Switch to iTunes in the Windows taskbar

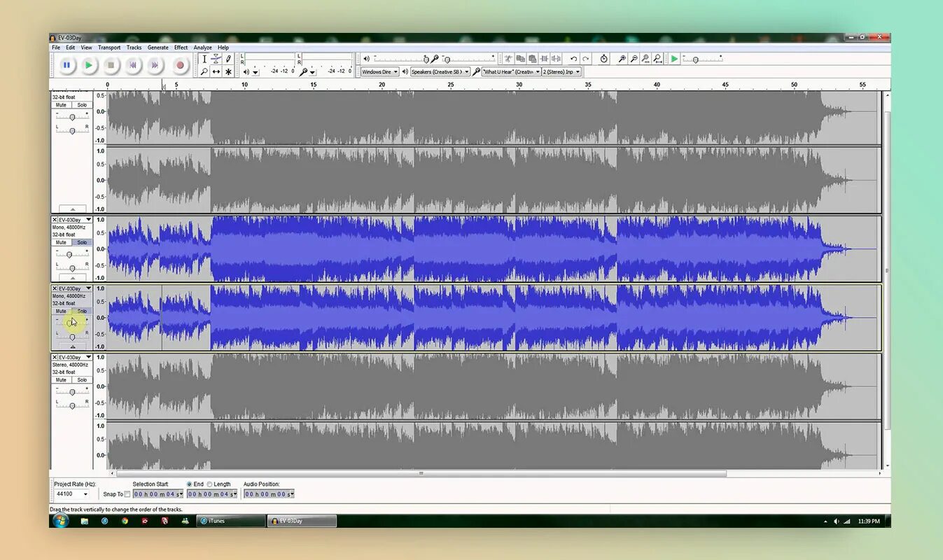[230, 521]
